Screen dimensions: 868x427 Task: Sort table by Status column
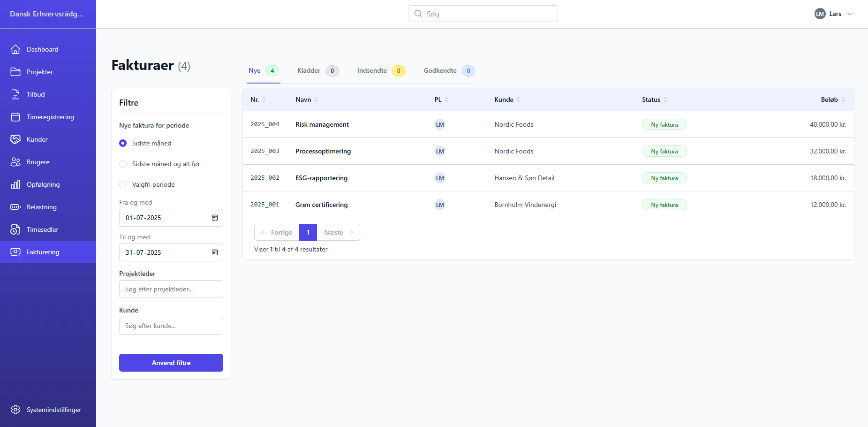pyautogui.click(x=655, y=99)
